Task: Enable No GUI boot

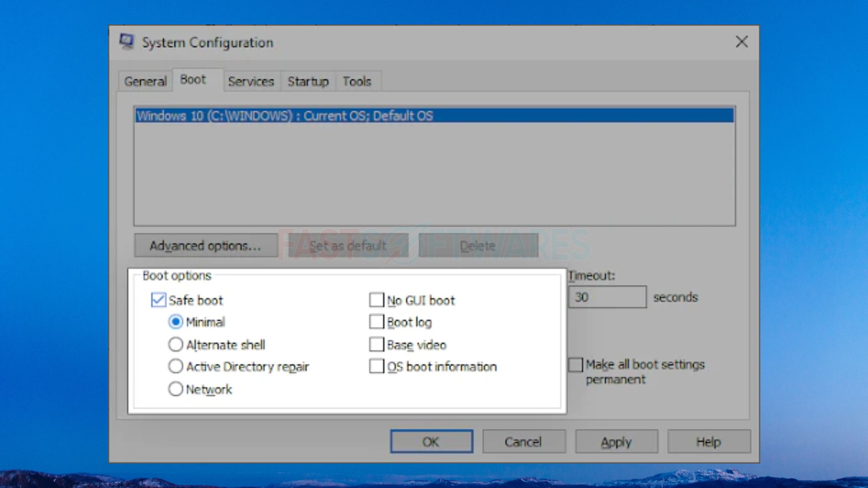Action: pyautogui.click(x=377, y=300)
